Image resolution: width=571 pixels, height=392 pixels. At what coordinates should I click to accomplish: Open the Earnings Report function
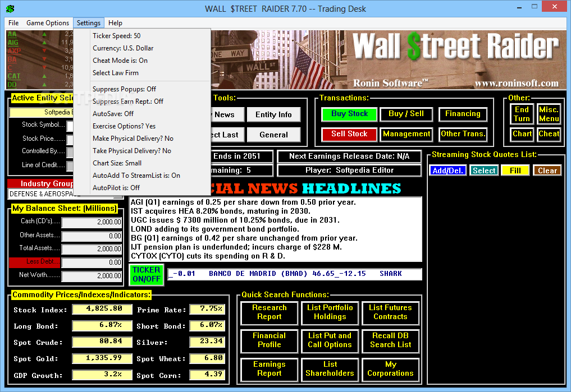coord(269,369)
